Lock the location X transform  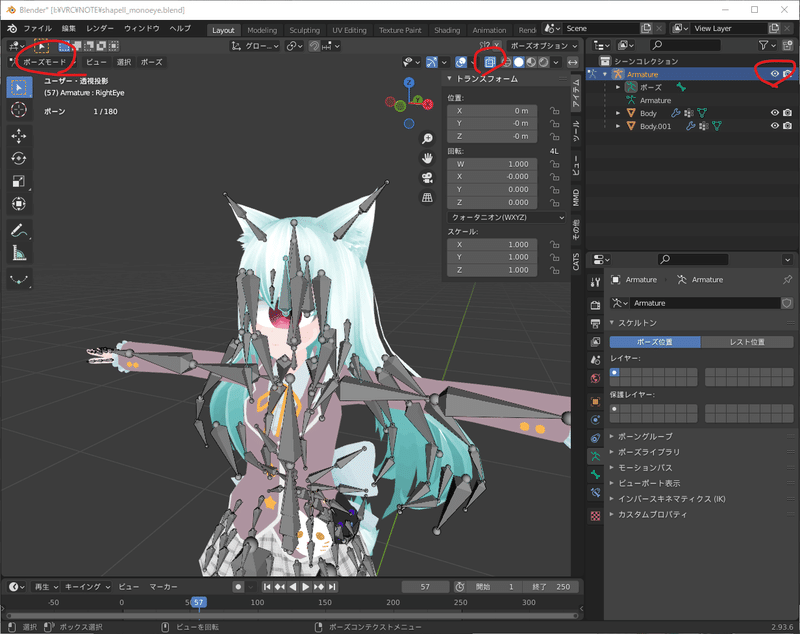pyautogui.click(x=554, y=111)
